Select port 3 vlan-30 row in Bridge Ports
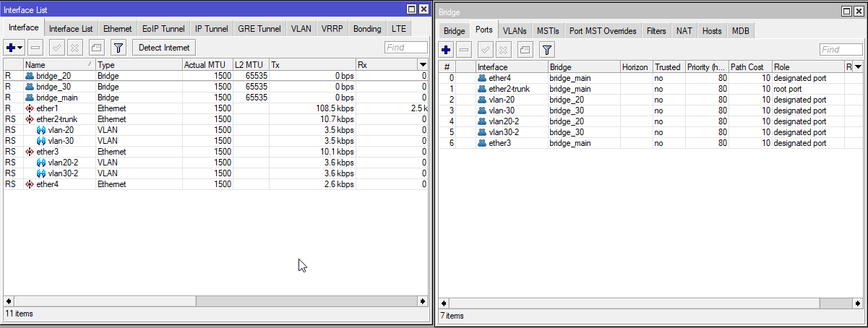This screenshot has width=868, height=328. [650, 111]
